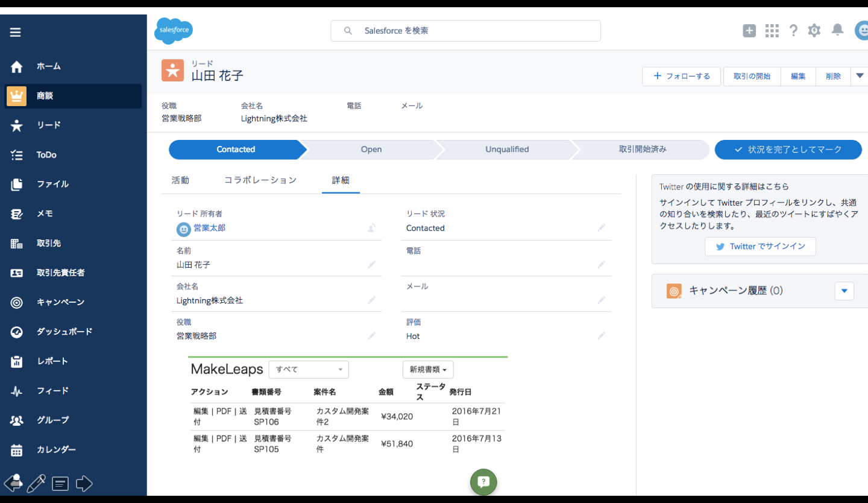Open ダッシュボード in the sidebar

tap(64, 332)
